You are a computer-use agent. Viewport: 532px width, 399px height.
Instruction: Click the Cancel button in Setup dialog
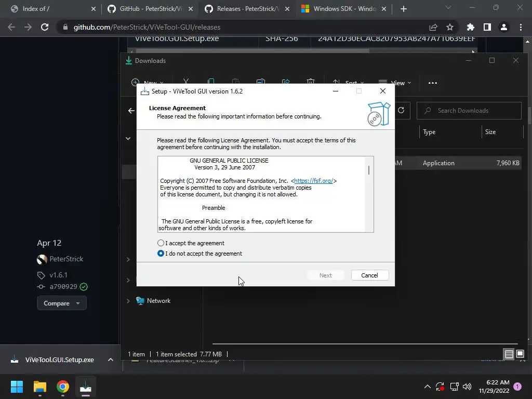(369, 275)
